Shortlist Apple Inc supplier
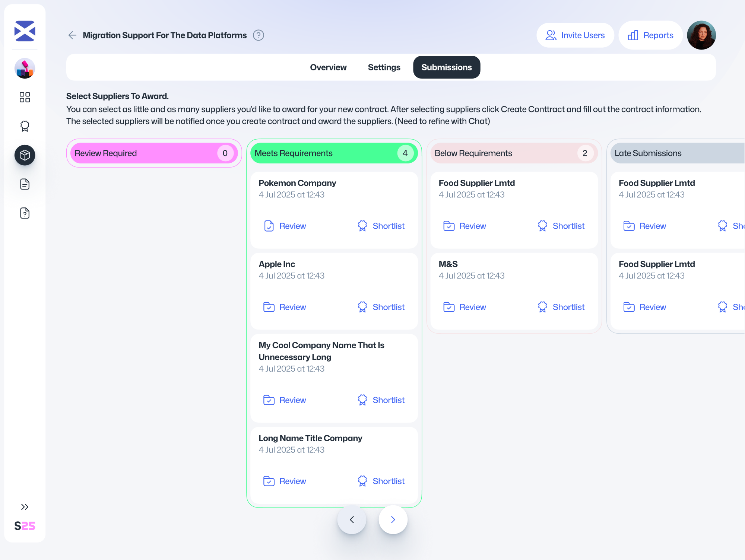 (x=381, y=307)
